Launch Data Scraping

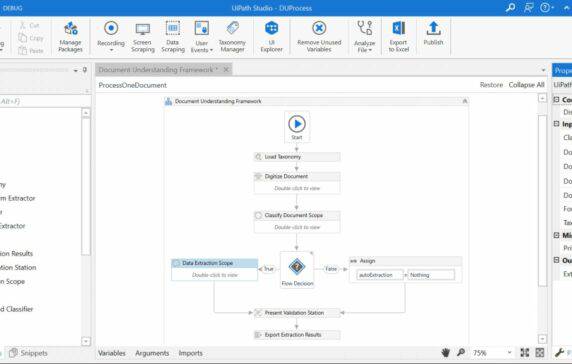pyautogui.click(x=173, y=36)
